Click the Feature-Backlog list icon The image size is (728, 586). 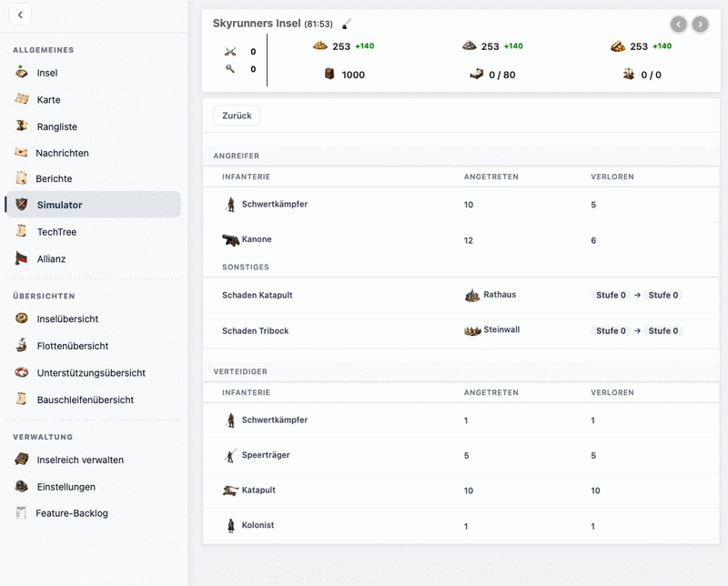click(x=21, y=512)
